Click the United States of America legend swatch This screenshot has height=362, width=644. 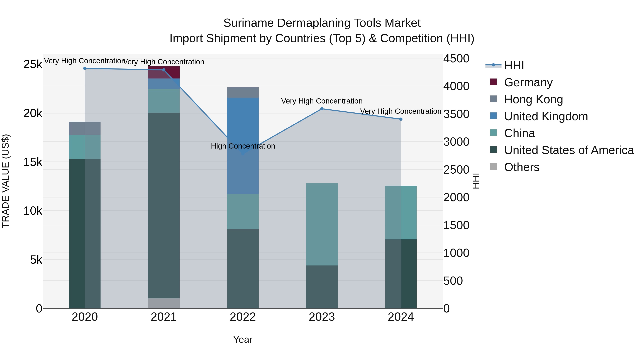[x=494, y=150]
